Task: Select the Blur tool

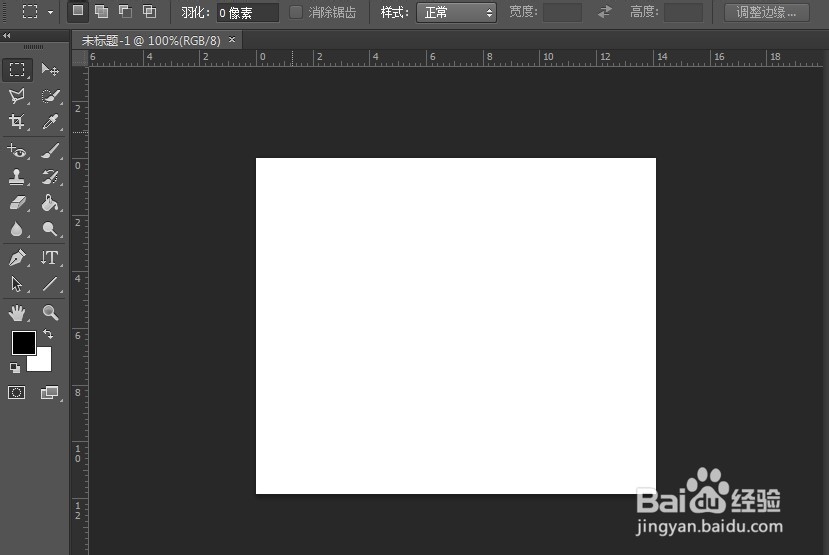Action: [17, 229]
